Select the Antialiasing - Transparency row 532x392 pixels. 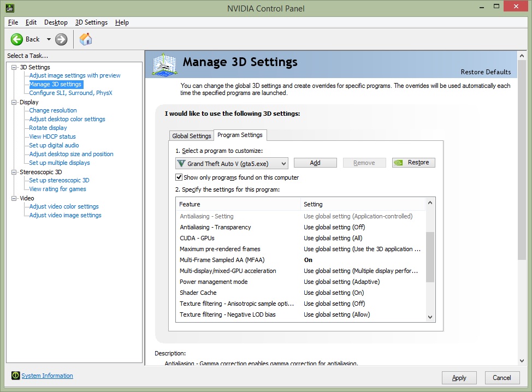301,227
